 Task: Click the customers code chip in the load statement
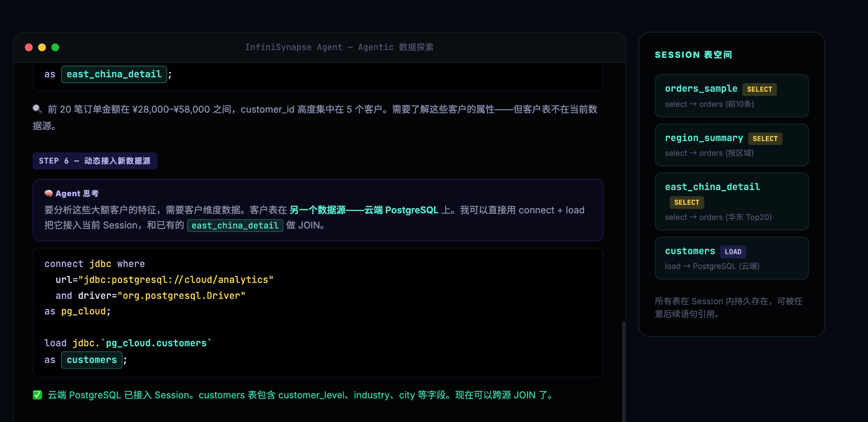pyautogui.click(x=91, y=360)
